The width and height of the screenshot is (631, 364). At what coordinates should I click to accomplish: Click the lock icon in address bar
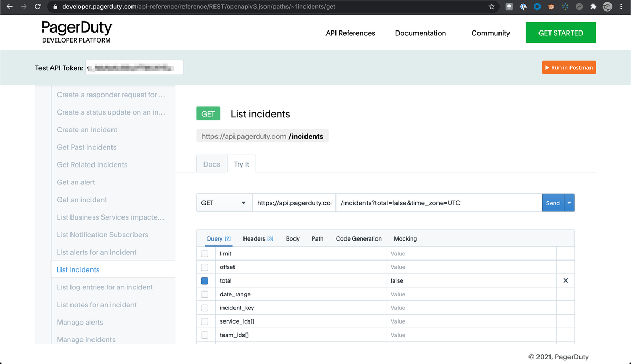55,7
